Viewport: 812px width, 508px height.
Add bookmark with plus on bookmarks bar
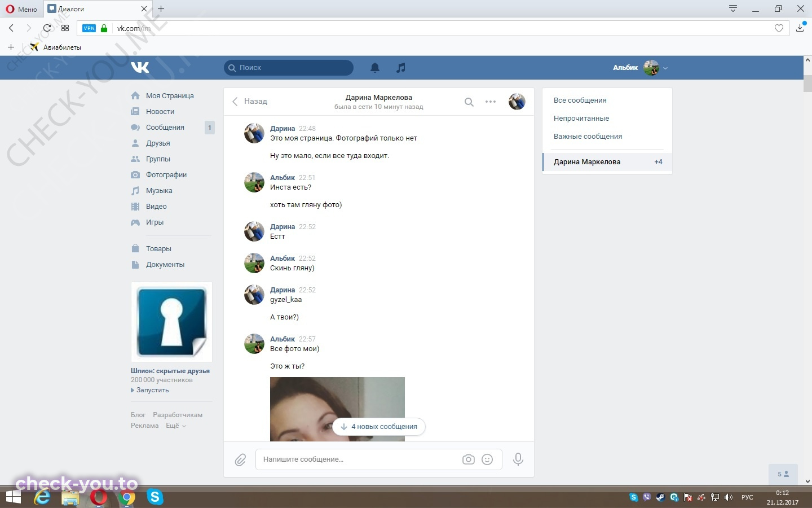(x=11, y=47)
